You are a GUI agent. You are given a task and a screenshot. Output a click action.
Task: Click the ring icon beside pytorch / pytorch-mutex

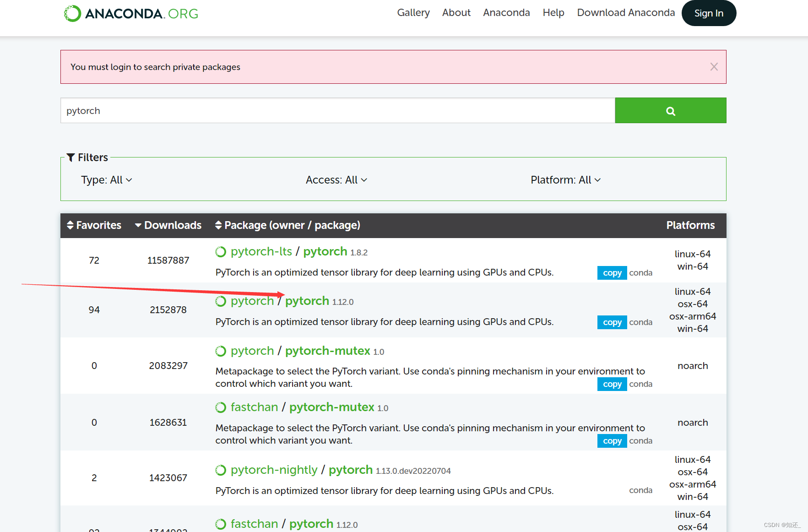point(221,351)
